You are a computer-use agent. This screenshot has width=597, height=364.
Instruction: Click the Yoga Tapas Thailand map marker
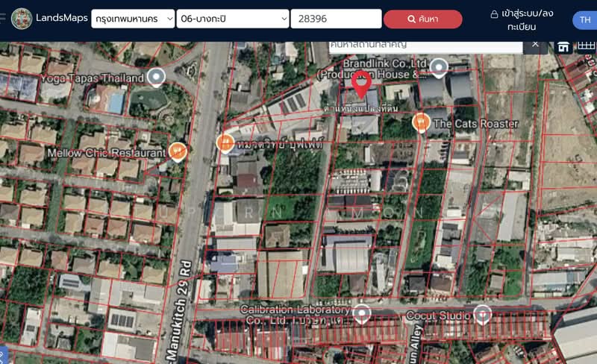[x=156, y=77]
